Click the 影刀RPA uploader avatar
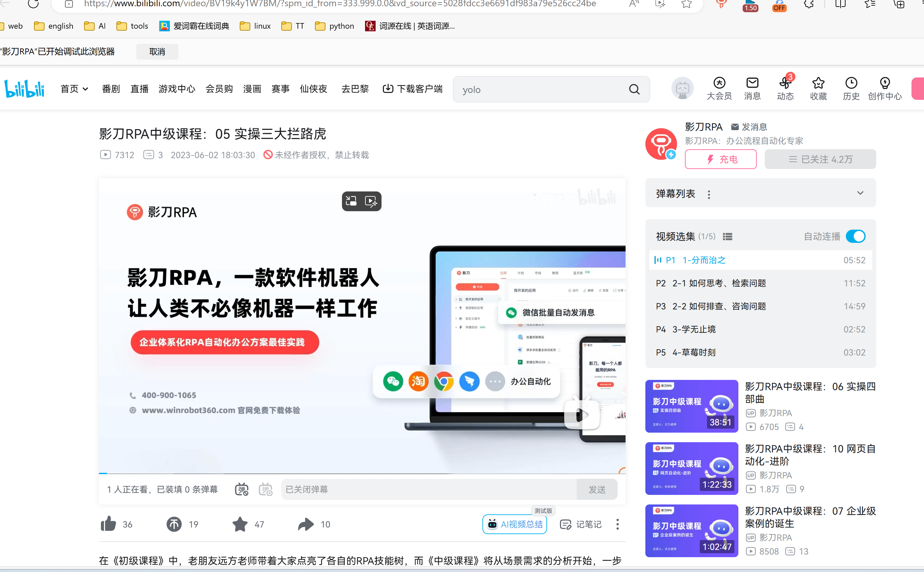 click(x=661, y=144)
